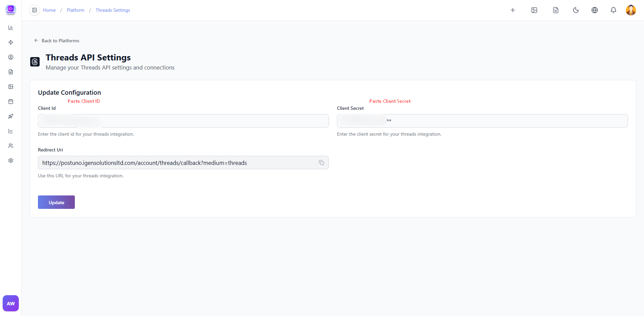Toggle dark mode with moon icon
644x316 pixels.
[576, 10]
